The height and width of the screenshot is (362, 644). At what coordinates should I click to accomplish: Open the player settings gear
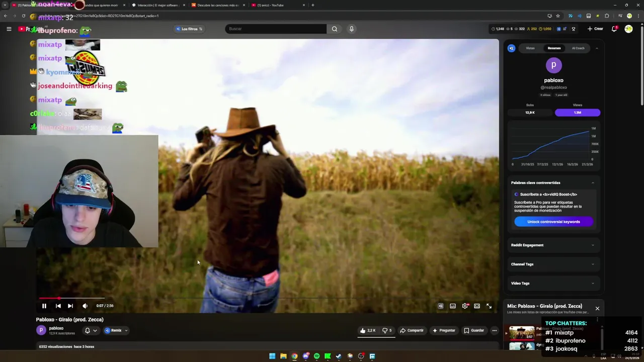[x=465, y=306]
